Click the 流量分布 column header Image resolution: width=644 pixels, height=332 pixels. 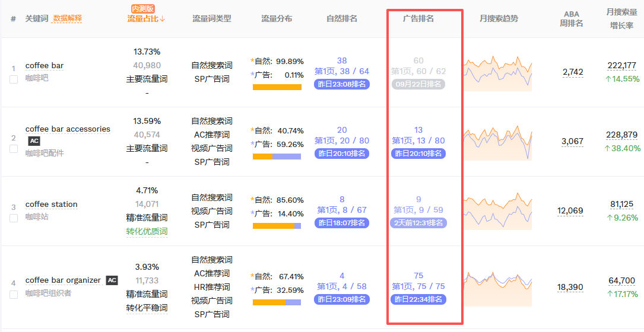coord(277,18)
